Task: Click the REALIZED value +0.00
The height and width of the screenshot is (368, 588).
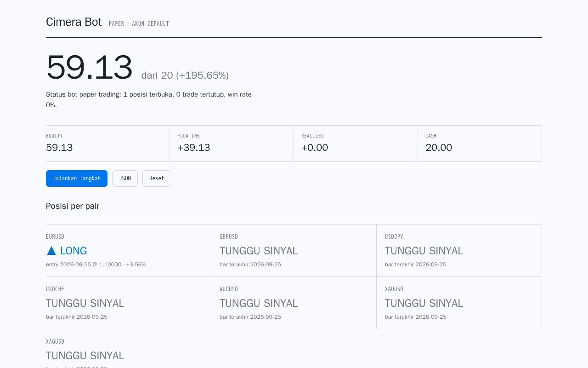Action: point(315,148)
